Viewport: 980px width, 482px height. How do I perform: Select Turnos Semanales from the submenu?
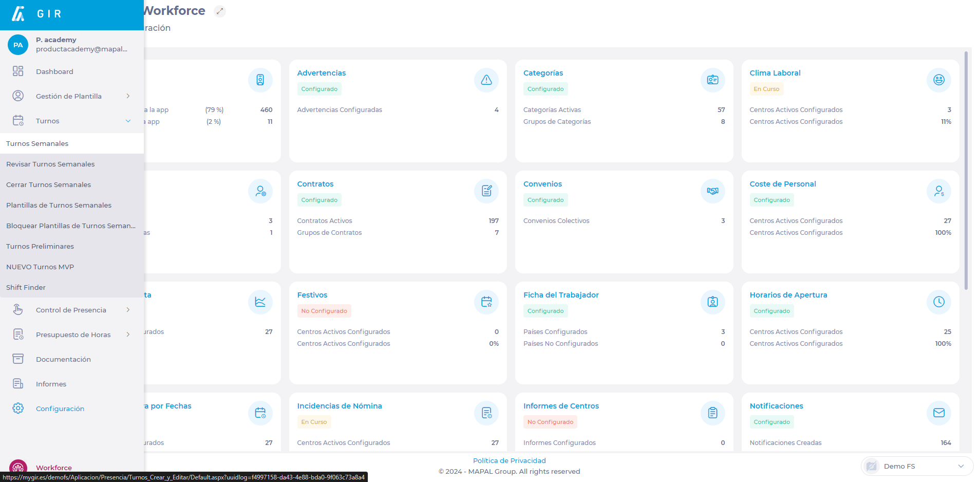click(37, 144)
